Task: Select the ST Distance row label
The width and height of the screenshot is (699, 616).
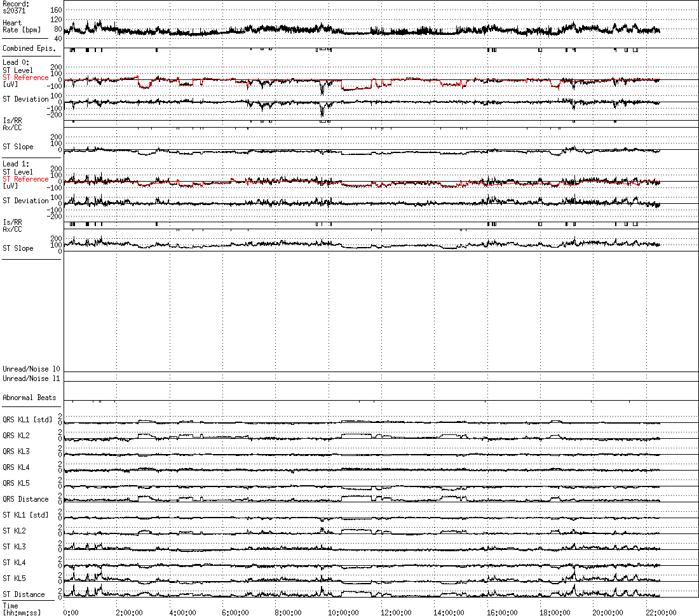Action: click(x=24, y=594)
